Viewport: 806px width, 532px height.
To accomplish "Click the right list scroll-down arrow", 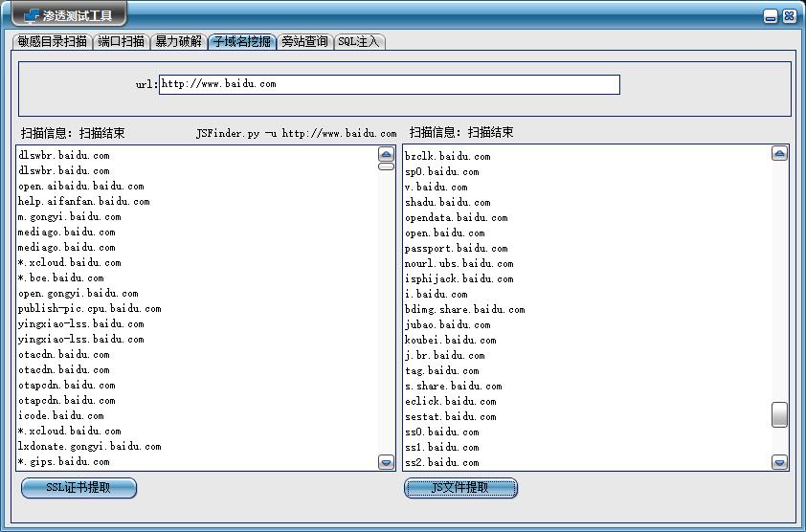I will (x=779, y=462).
